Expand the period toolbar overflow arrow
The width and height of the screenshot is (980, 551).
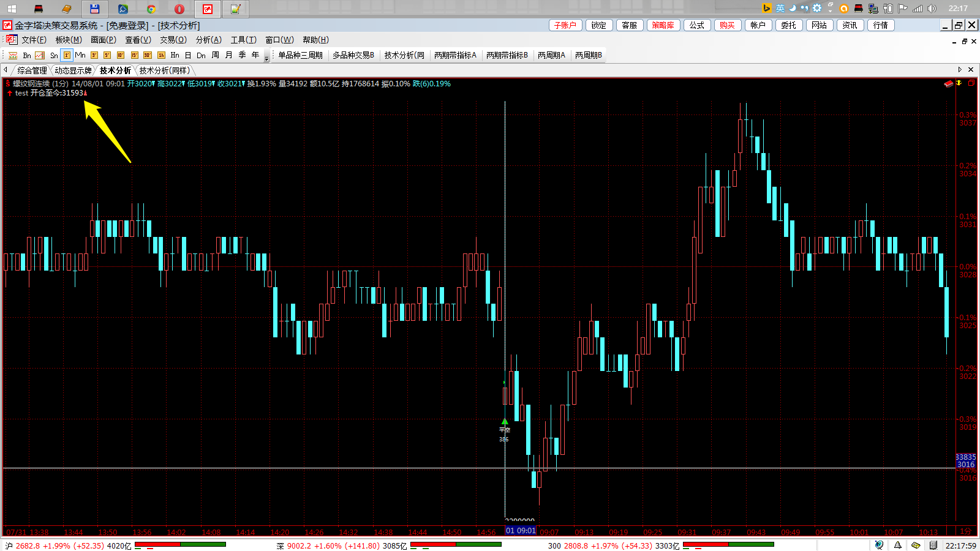point(266,57)
